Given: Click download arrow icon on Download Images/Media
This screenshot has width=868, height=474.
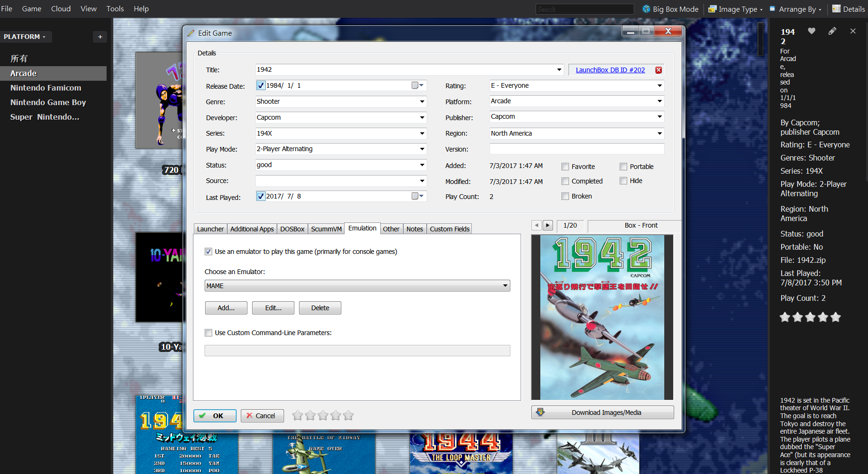Looking at the screenshot, I should tap(540, 412).
